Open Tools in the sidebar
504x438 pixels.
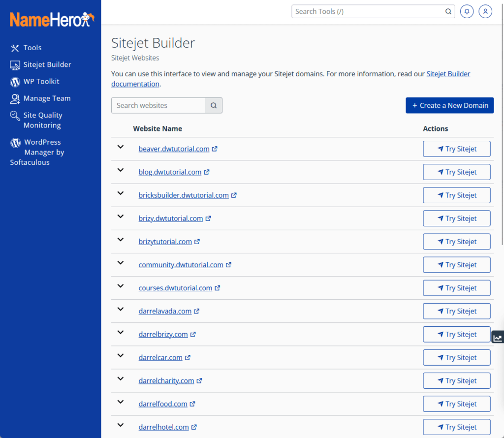[x=26, y=48]
